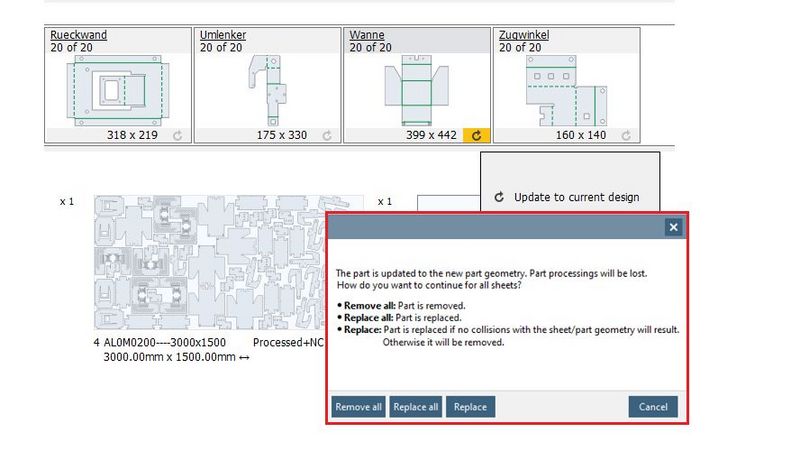Viewport: 800px width, 451px height.
Task: Close the update dialog with the X
Action: coord(673,228)
